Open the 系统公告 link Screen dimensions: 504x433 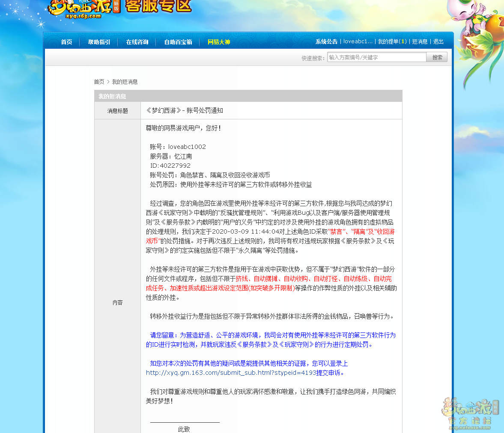point(326,42)
